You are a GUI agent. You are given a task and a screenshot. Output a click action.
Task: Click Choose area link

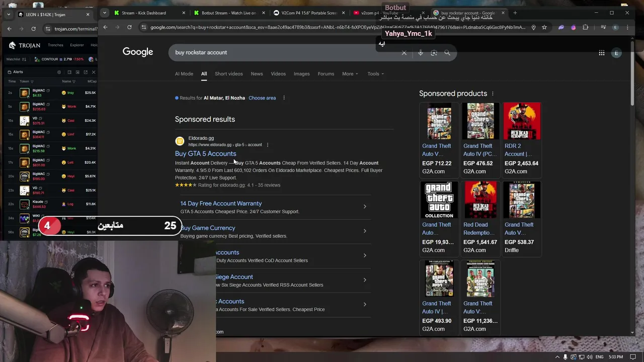(x=262, y=98)
